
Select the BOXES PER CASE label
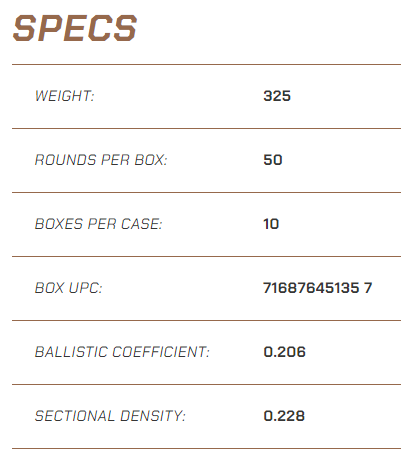[x=98, y=224]
